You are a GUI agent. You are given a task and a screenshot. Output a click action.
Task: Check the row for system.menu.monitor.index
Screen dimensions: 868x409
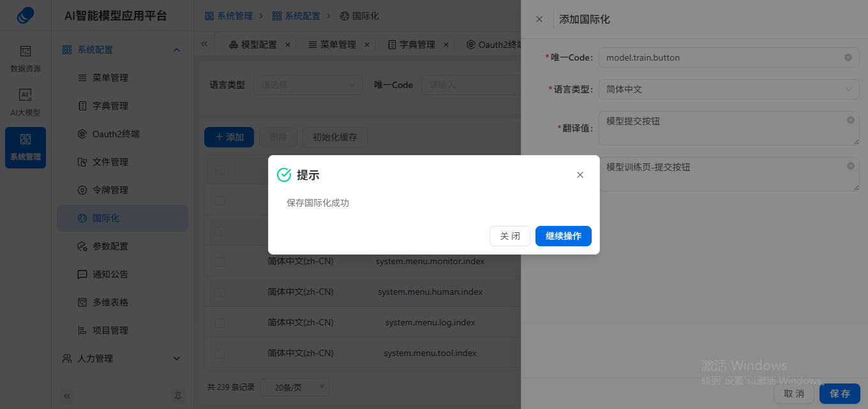click(x=220, y=262)
